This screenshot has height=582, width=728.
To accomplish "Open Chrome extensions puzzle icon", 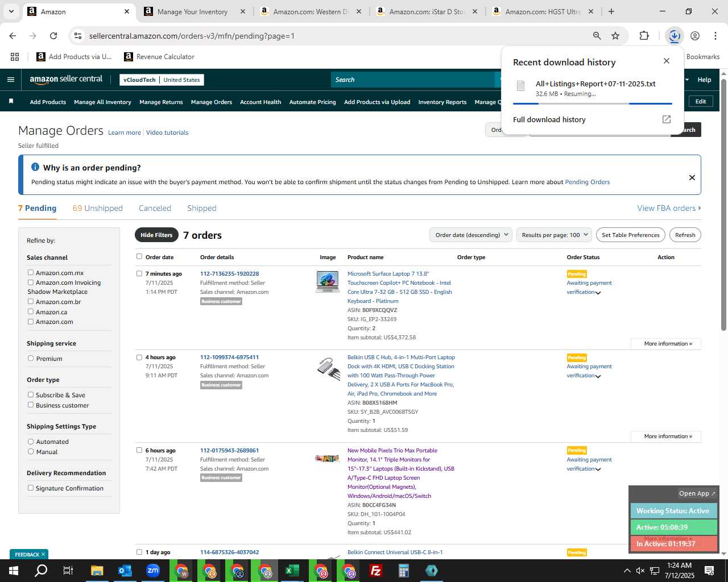I will click(644, 36).
